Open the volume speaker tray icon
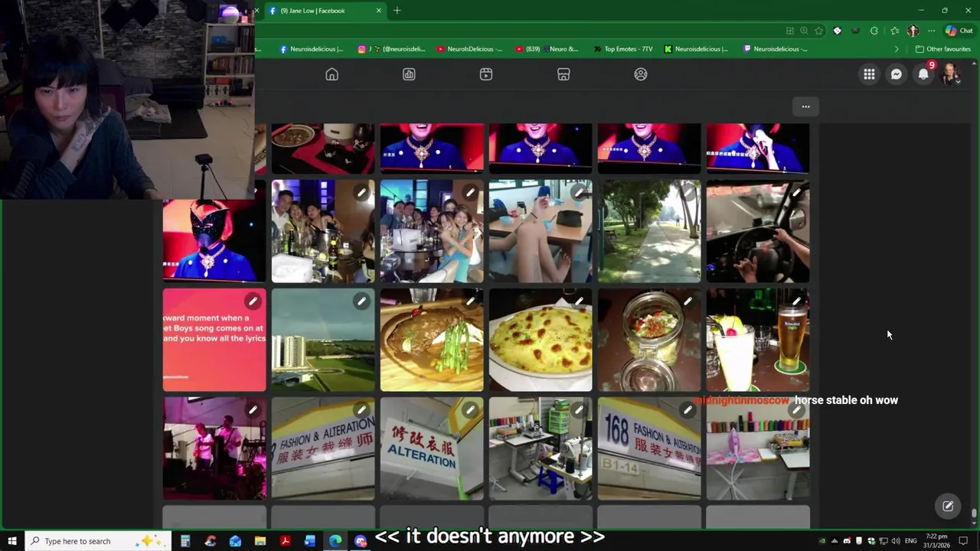Image resolution: width=980 pixels, height=551 pixels. [895, 541]
